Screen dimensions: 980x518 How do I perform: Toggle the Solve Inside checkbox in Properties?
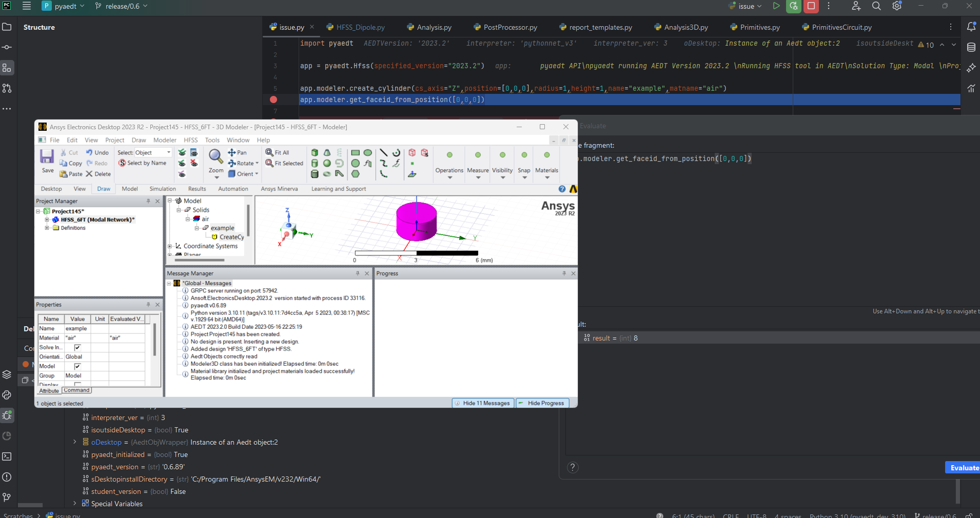[77, 347]
